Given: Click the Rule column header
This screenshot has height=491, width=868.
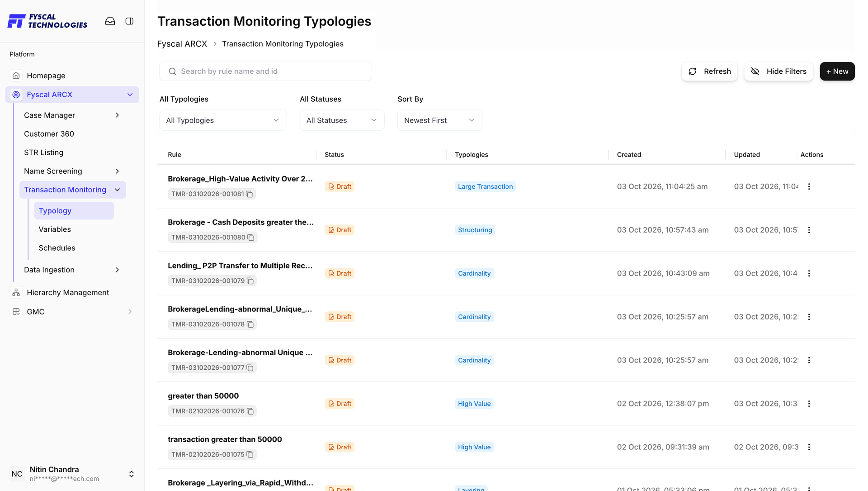Looking at the screenshot, I should [174, 155].
